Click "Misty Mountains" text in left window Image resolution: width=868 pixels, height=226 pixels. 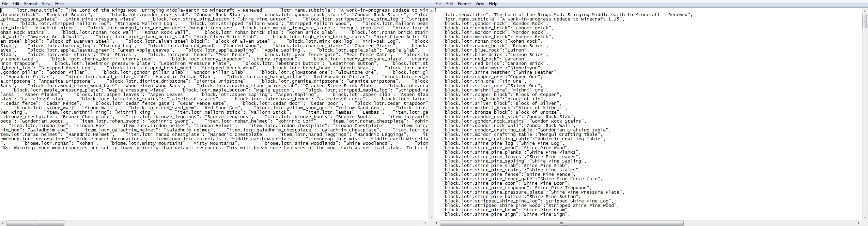[214, 143]
